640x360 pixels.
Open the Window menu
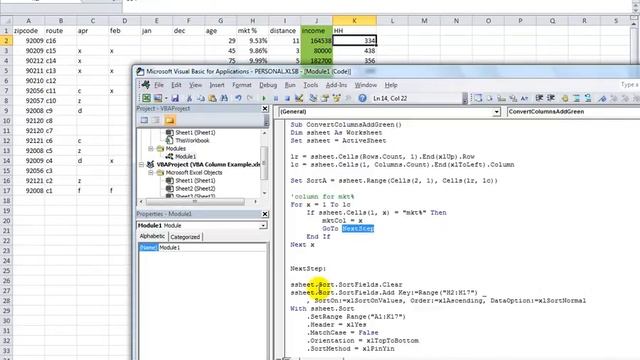tap(365, 85)
